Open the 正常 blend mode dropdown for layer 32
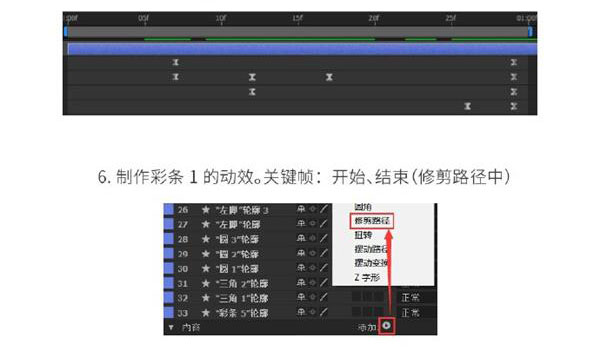This screenshot has height=362, width=600. (x=416, y=297)
